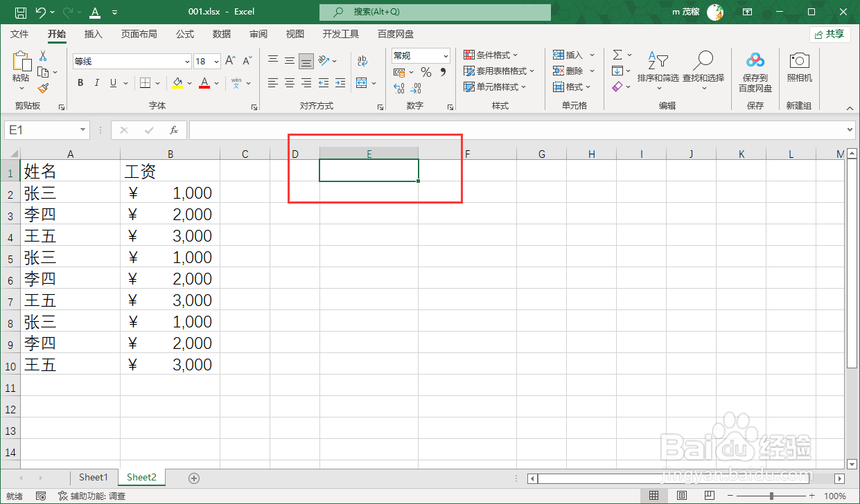Switch to the Data (数据) tab
This screenshot has height=504, width=860.
pyautogui.click(x=222, y=34)
